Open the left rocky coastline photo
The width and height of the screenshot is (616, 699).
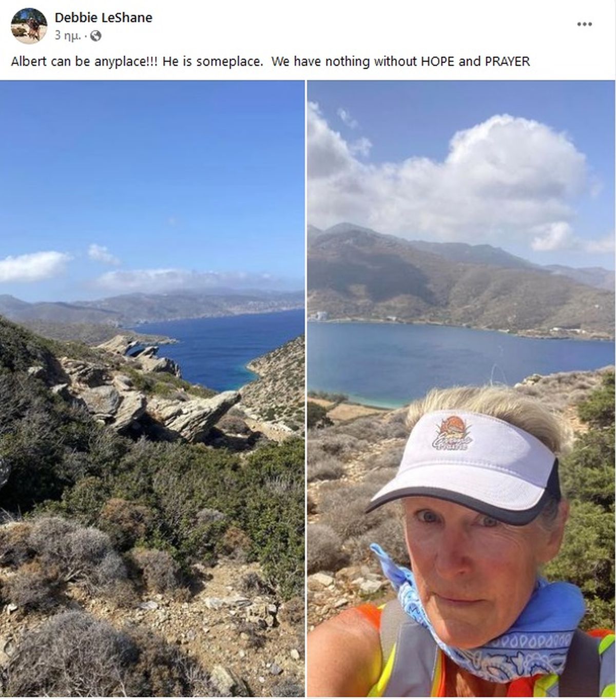[x=152, y=389]
